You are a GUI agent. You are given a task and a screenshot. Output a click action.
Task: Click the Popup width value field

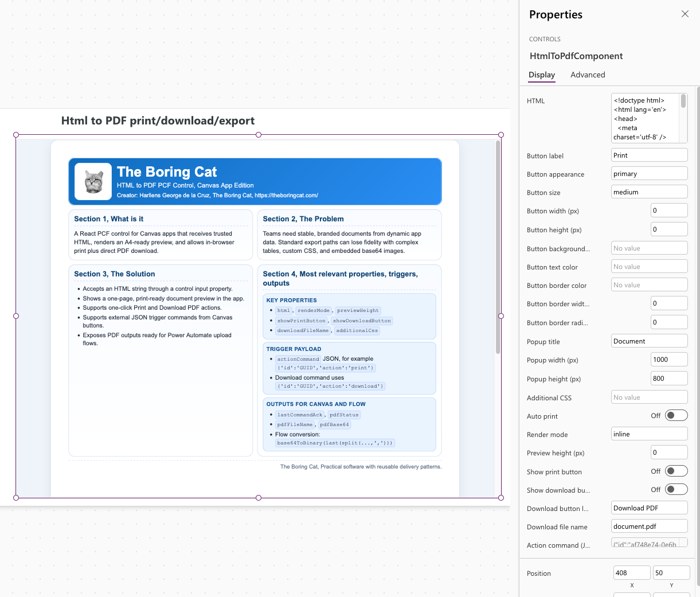point(669,359)
